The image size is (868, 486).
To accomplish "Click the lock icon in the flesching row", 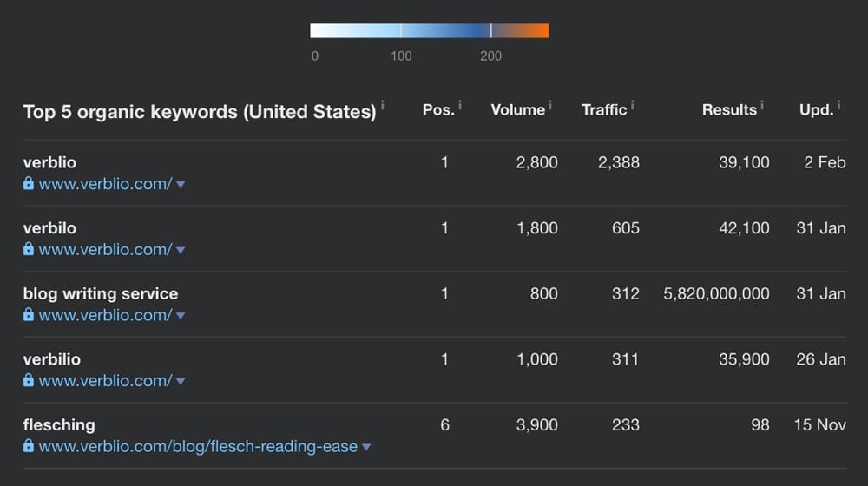I will tap(29, 446).
